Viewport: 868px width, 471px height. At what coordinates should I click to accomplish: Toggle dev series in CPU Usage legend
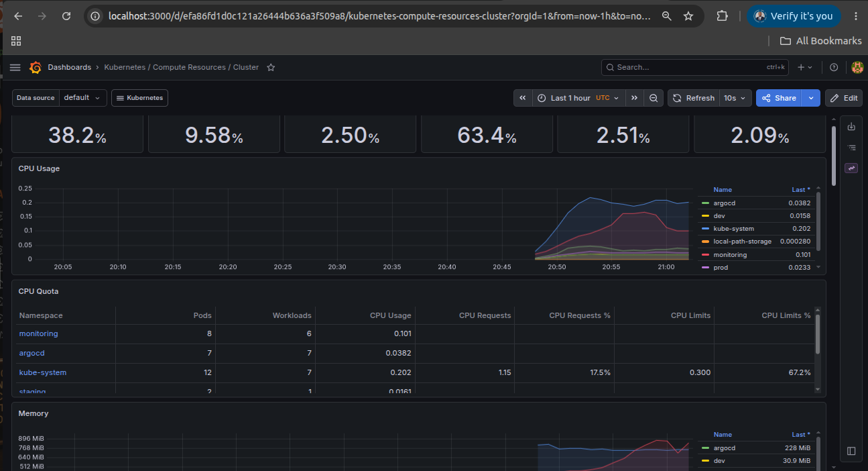[719, 216]
